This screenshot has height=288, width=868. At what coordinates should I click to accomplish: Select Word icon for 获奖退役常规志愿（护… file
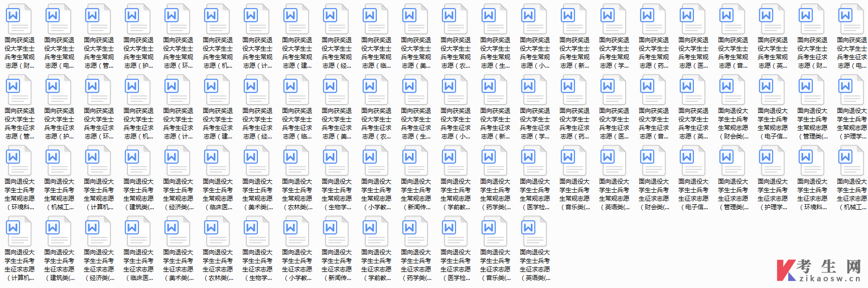(x=137, y=19)
